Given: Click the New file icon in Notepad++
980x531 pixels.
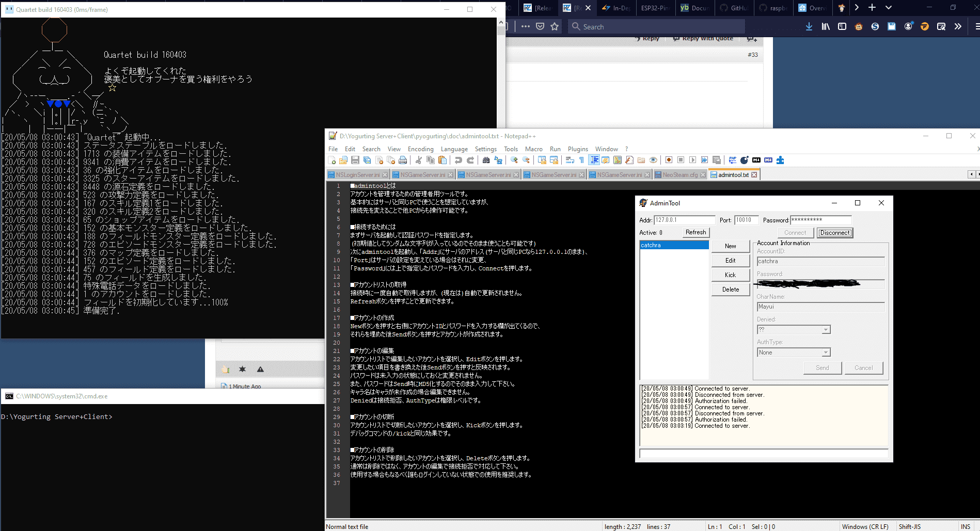Looking at the screenshot, I should [331, 160].
